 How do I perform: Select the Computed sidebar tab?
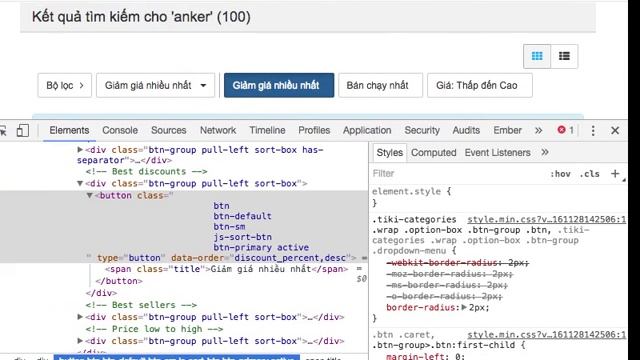point(433,153)
